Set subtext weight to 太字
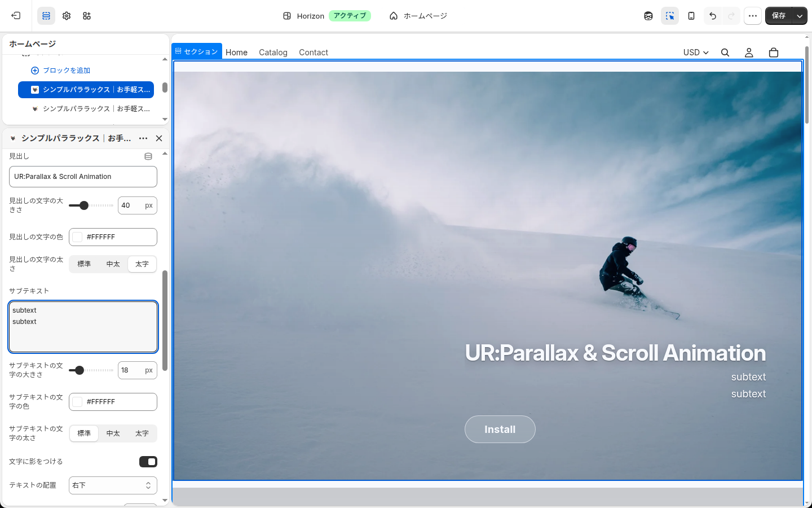The width and height of the screenshot is (812, 508). pos(142,433)
